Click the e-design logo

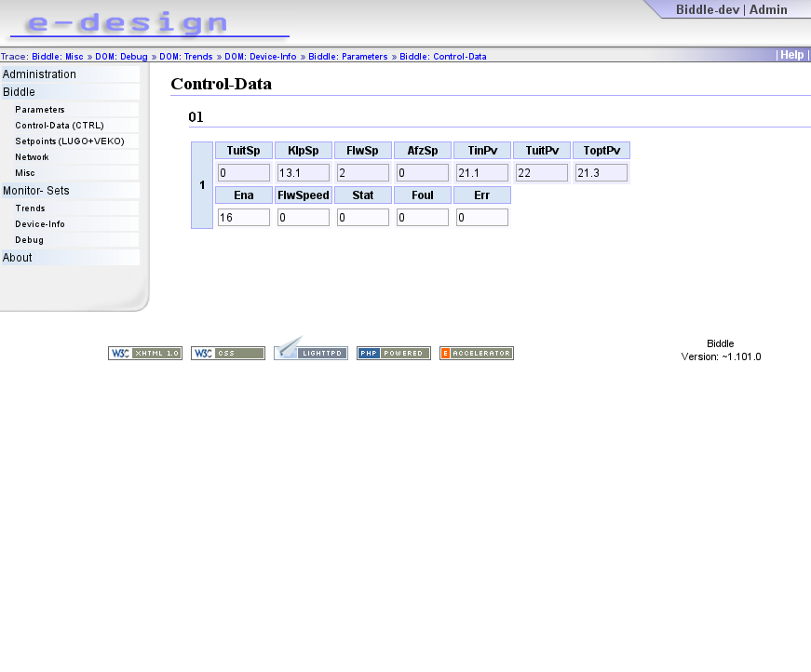(150, 24)
